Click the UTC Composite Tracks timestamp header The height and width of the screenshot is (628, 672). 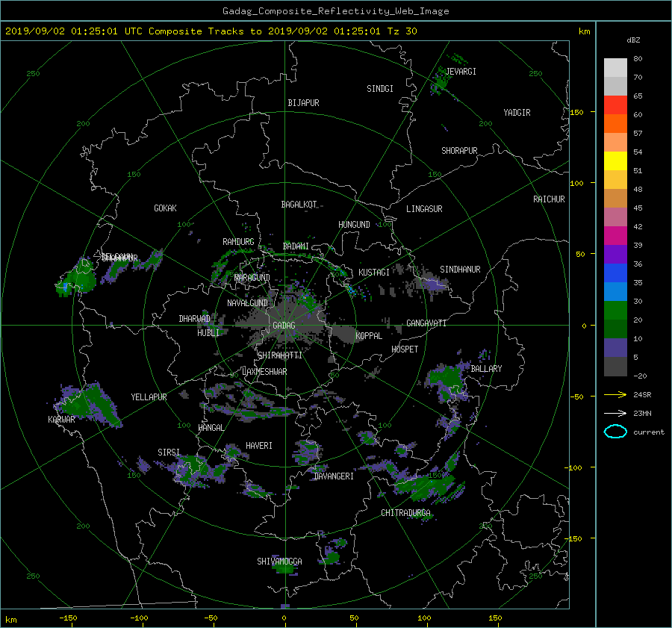pyautogui.click(x=211, y=31)
